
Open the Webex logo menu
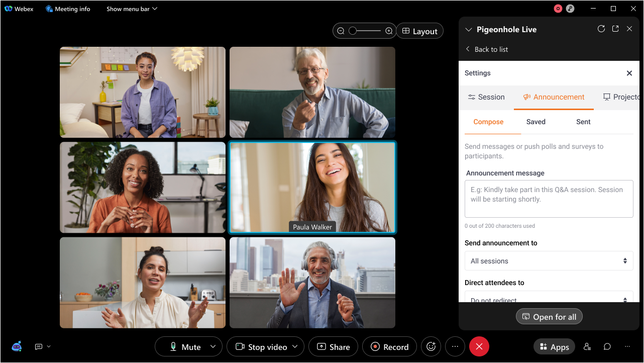19,9
